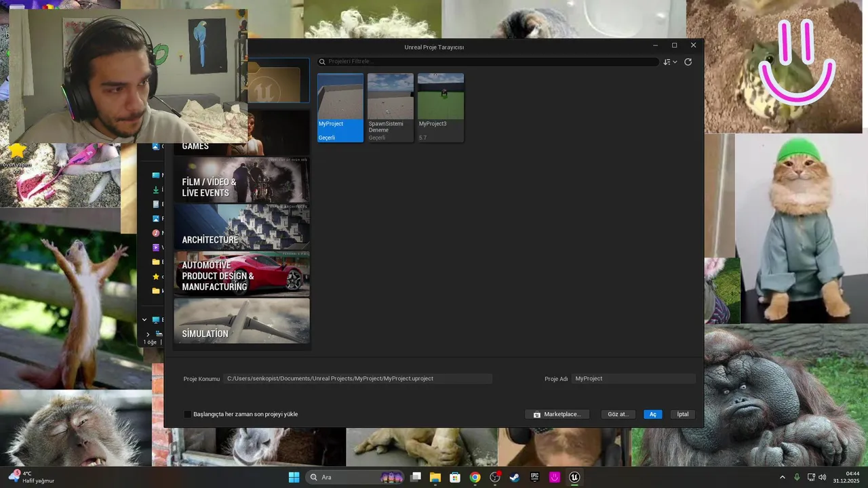Click the microphone tray icon
This screenshot has width=868, height=488.
[x=797, y=477]
